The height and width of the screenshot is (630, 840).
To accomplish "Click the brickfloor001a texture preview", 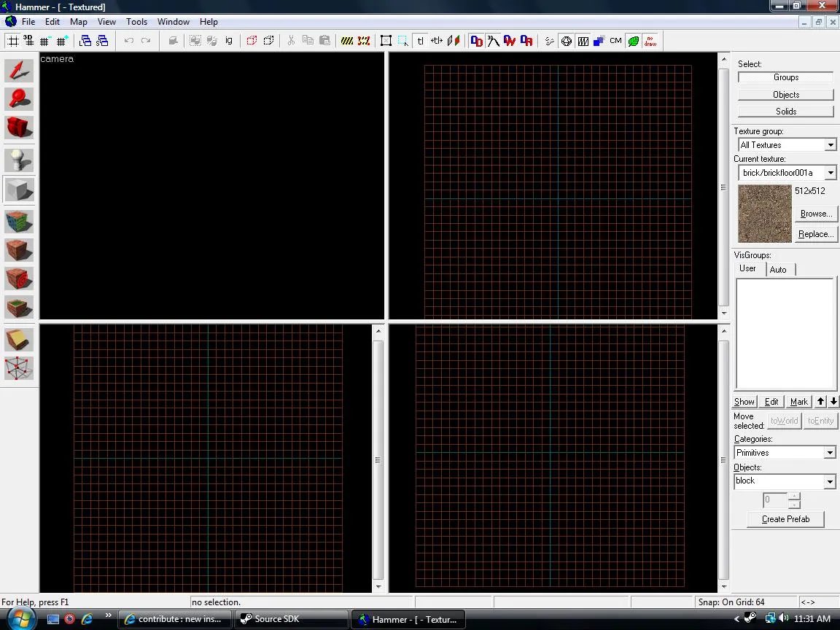I will 764,213.
